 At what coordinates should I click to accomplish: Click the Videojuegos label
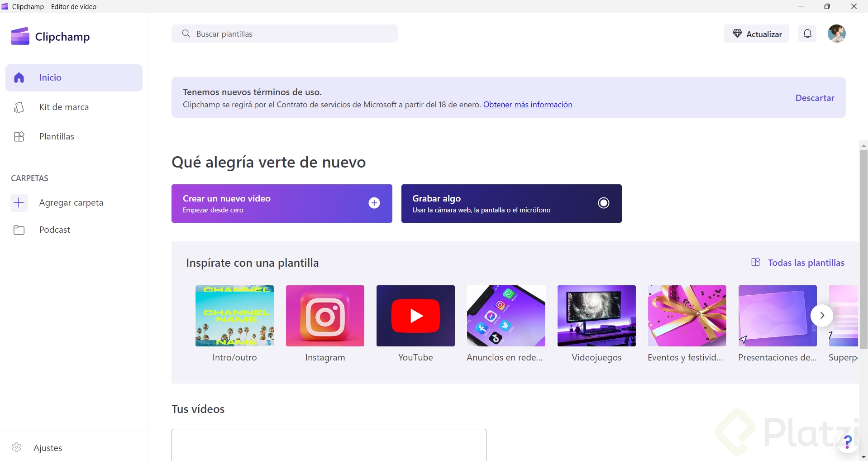point(596,357)
